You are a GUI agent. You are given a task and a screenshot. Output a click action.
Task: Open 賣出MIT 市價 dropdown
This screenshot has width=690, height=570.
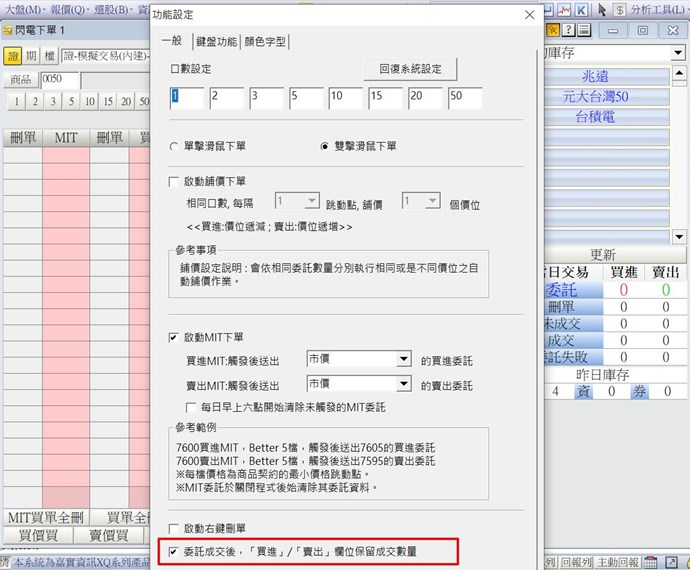404,384
